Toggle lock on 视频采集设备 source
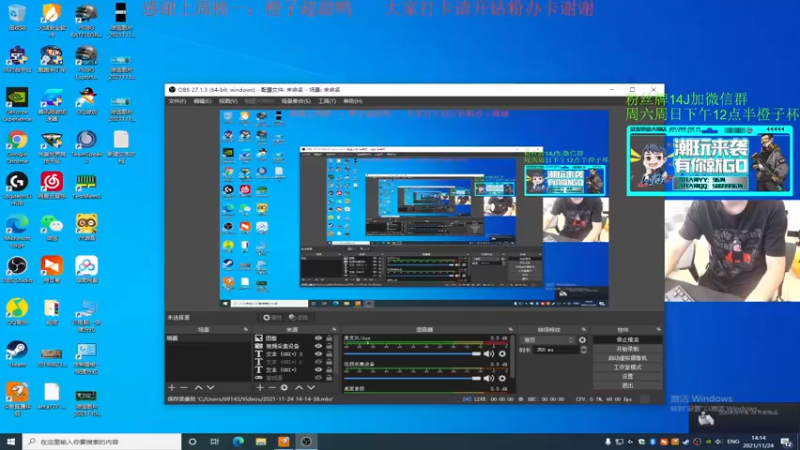This screenshot has height=450, width=800. click(x=329, y=346)
